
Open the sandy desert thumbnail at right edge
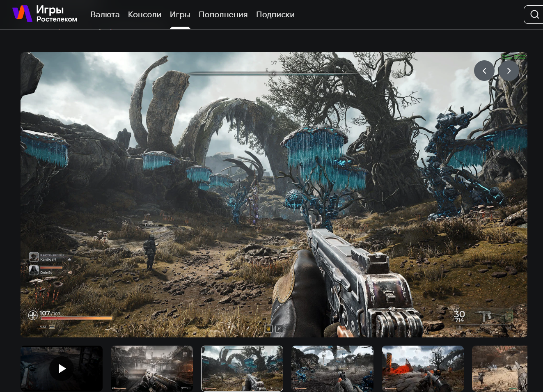tap(499, 368)
